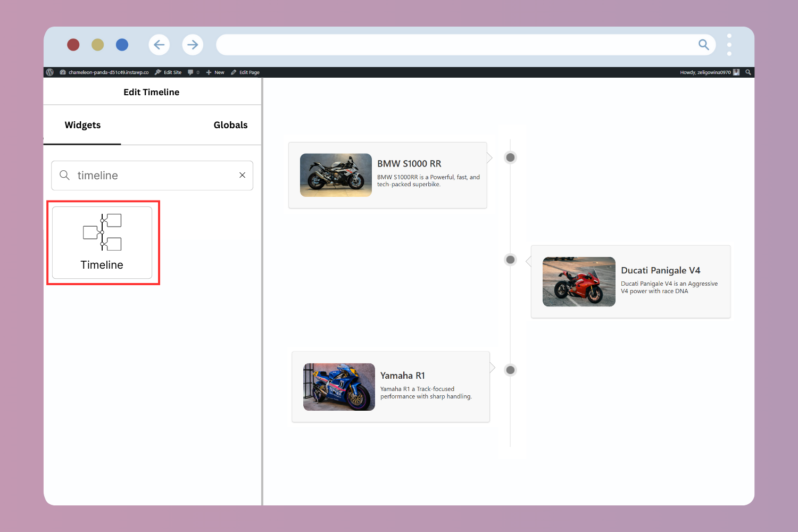
Task: Click the blue window dot
Action: tap(122, 45)
